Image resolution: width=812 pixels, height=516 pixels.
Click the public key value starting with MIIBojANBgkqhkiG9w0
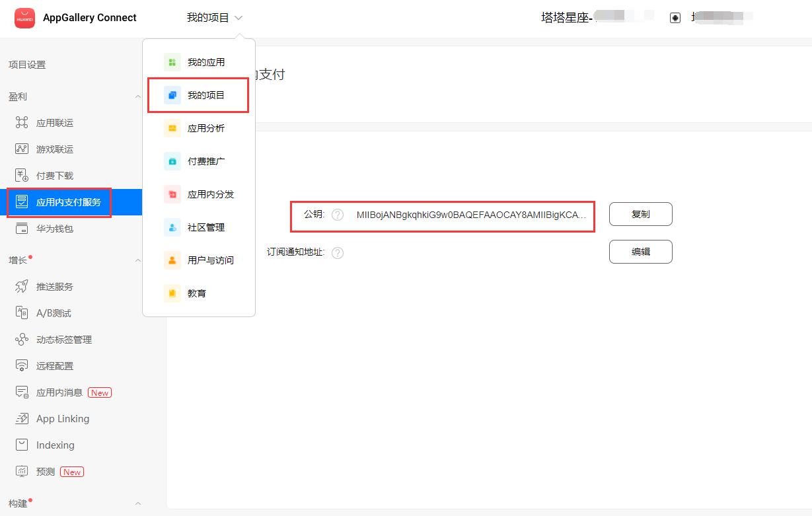[x=471, y=215]
